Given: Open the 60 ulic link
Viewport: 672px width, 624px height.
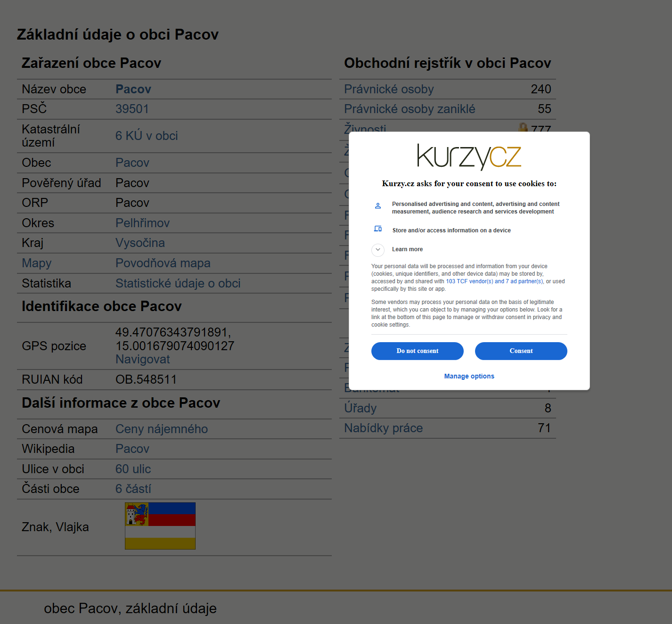Looking at the screenshot, I should (133, 469).
